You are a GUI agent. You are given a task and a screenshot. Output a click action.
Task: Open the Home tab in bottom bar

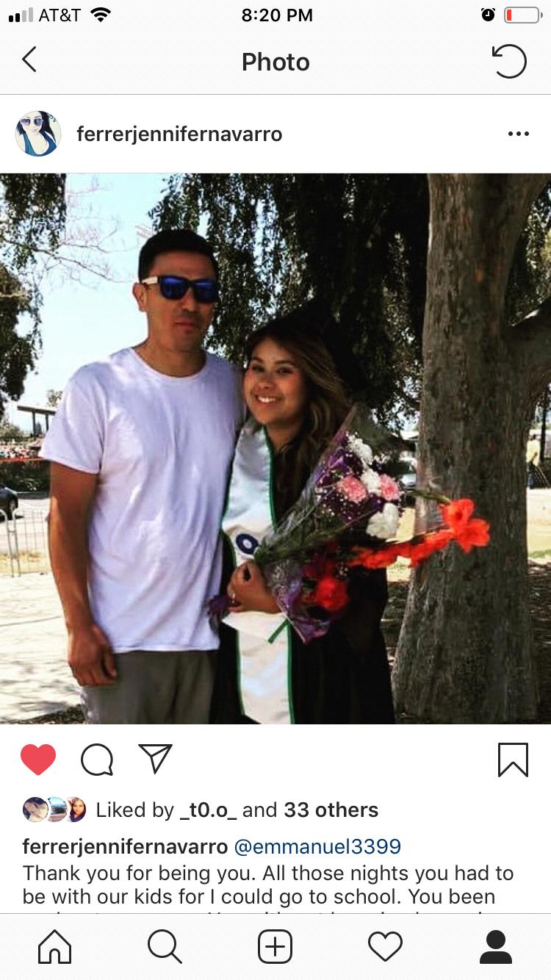pyautogui.click(x=55, y=946)
